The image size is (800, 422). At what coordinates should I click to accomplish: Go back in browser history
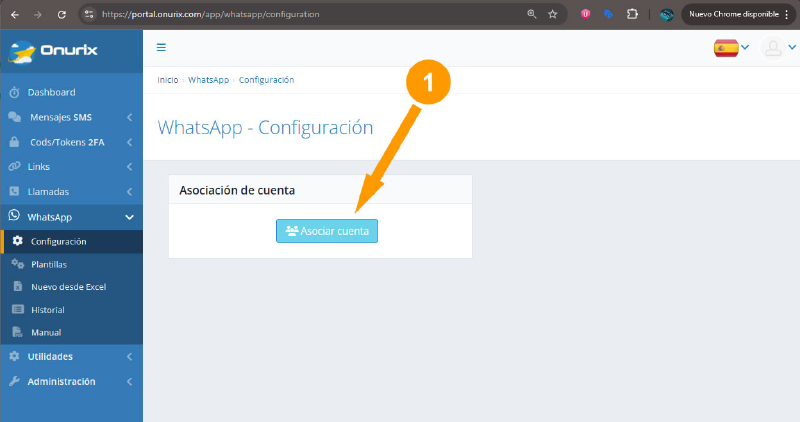(15, 15)
